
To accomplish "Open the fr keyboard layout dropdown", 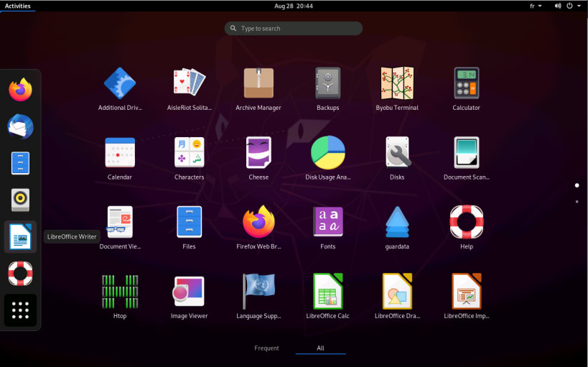I will click(x=536, y=6).
